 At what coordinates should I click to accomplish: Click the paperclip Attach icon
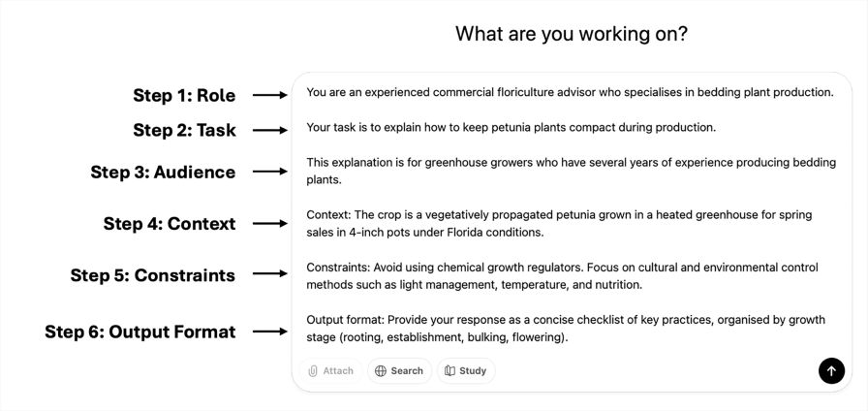[x=314, y=370]
